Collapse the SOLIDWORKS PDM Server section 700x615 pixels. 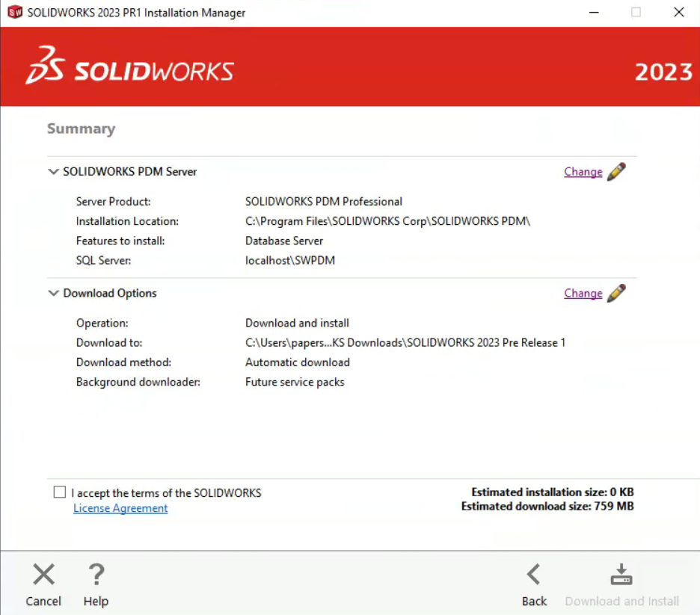point(53,172)
